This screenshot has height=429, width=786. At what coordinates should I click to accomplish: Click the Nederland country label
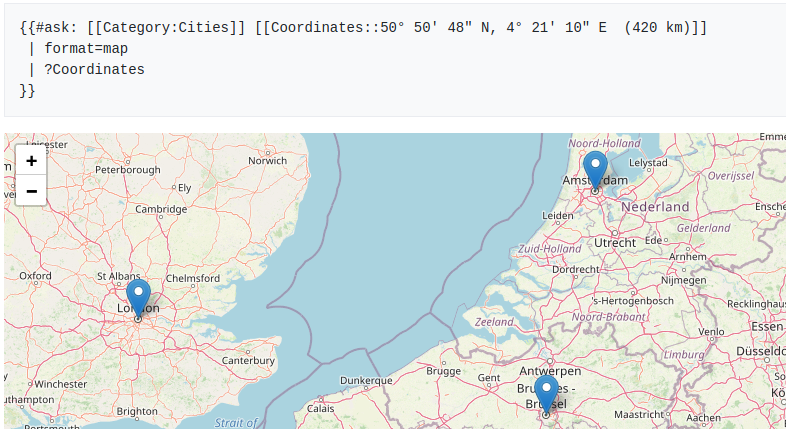[655, 206]
